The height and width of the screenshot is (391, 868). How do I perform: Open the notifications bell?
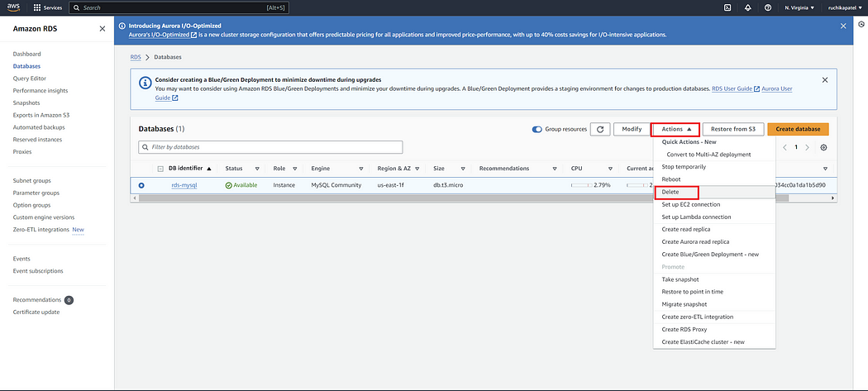(748, 7)
